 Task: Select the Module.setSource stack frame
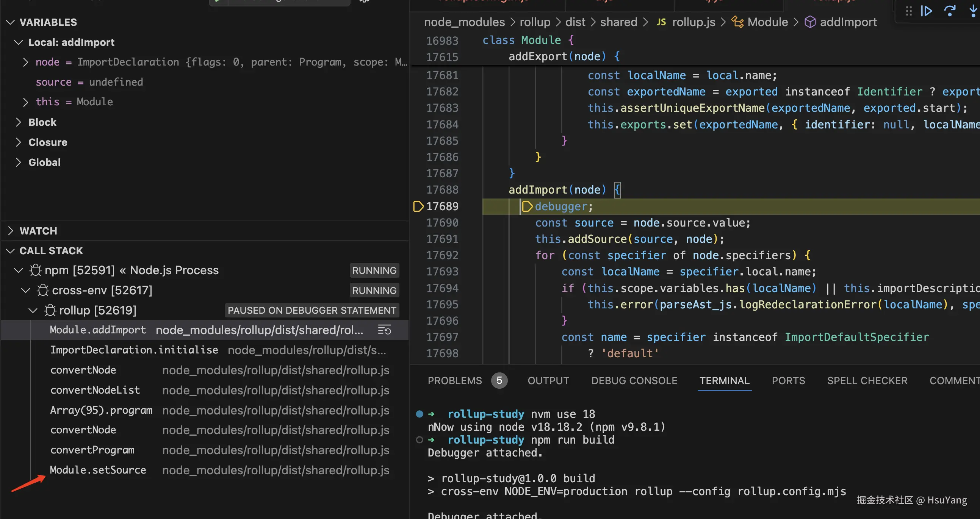(98, 470)
